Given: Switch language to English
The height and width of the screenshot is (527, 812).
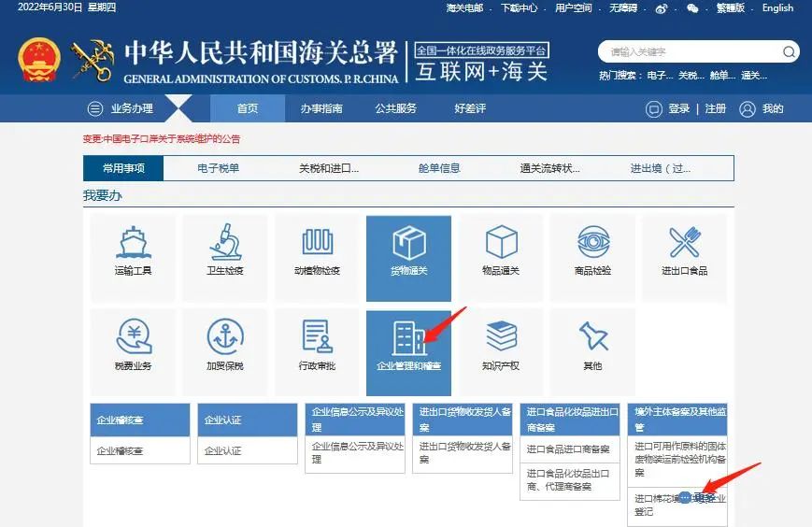Looking at the screenshot, I should click(777, 7).
